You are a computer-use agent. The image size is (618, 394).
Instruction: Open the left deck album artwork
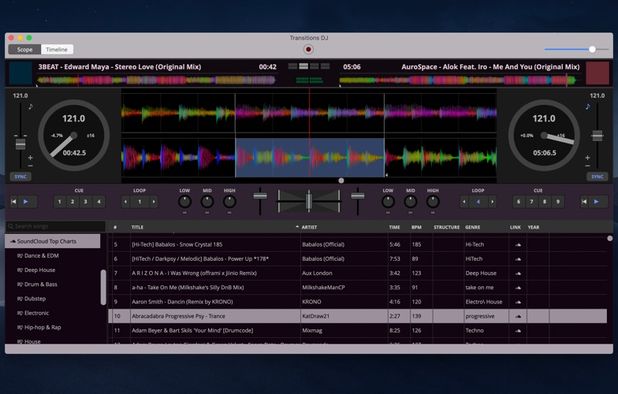pyautogui.click(x=20, y=73)
